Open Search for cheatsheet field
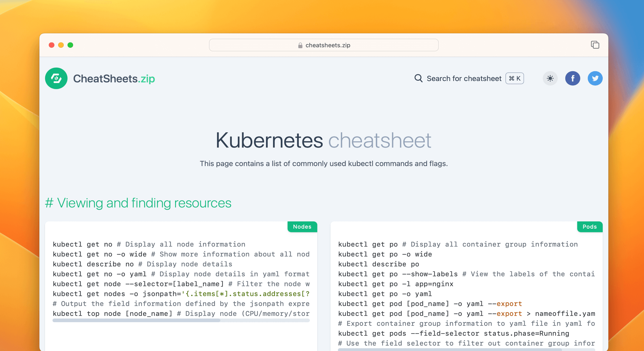This screenshot has width=644, height=351. 469,78
